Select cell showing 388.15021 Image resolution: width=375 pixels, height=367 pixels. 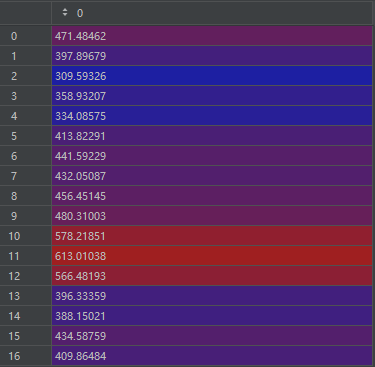(212, 316)
